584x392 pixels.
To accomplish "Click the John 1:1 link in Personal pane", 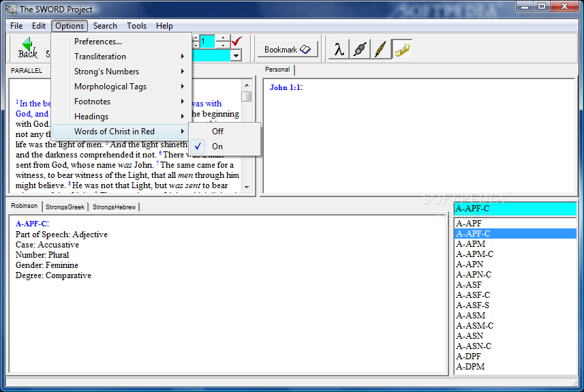I will click(286, 87).
